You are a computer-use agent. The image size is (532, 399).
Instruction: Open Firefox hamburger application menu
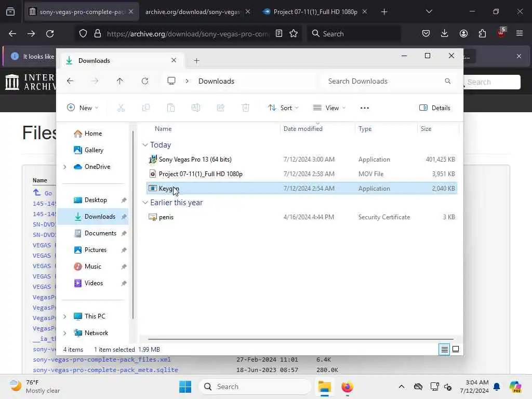click(519, 34)
